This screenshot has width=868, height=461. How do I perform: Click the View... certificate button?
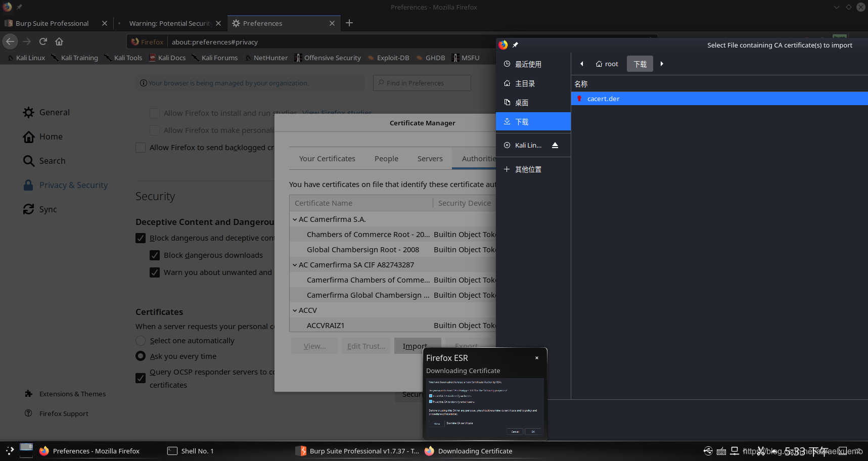(x=314, y=346)
